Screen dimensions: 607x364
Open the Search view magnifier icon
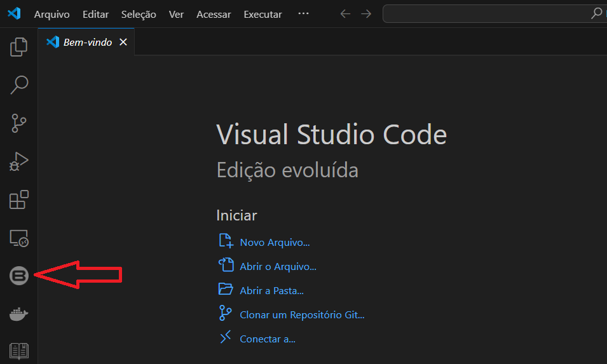click(x=19, y=84)
